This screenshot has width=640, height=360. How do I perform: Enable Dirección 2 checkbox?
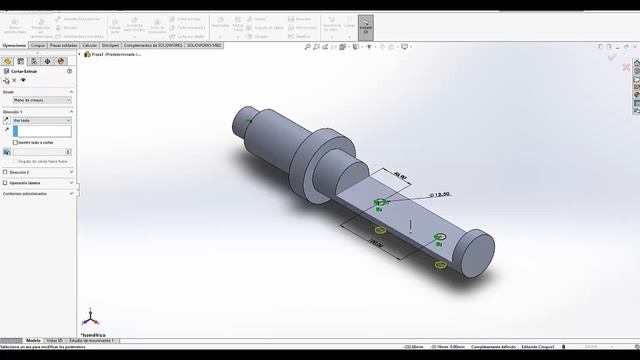[x=5, y=172]
